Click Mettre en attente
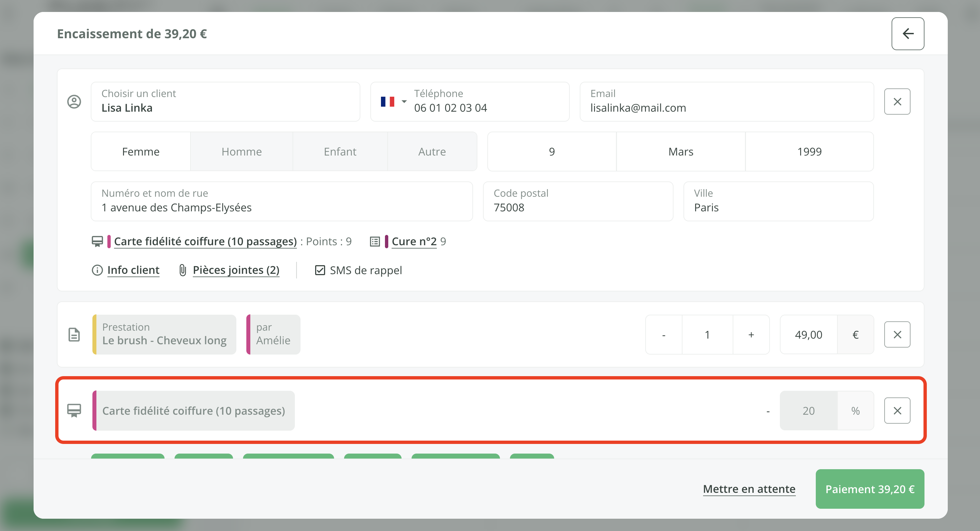Screen dimensions: 980x531 coord(749,489)
